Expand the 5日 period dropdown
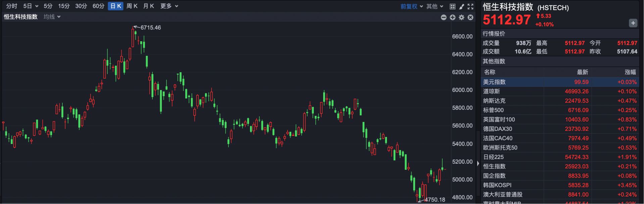Viewport: 644px width, 204px height. point(31,6)
